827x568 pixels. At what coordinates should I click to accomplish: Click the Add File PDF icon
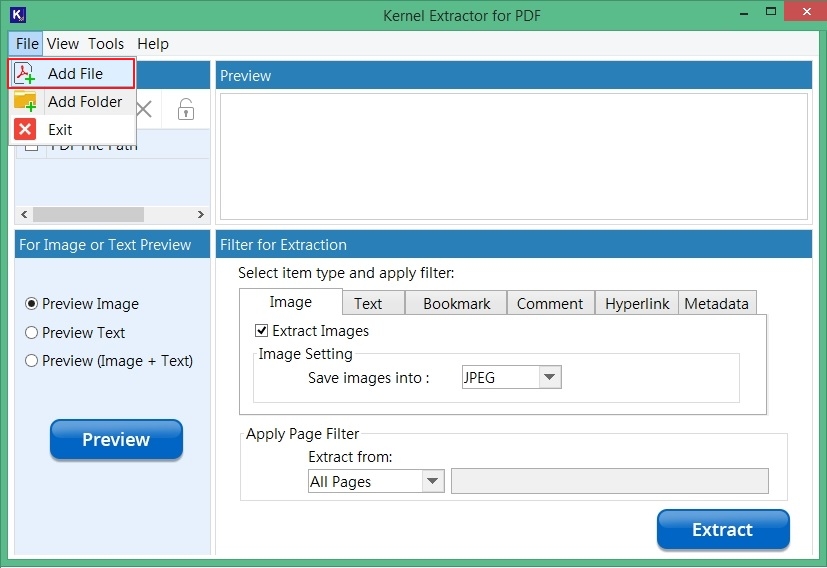24,73
